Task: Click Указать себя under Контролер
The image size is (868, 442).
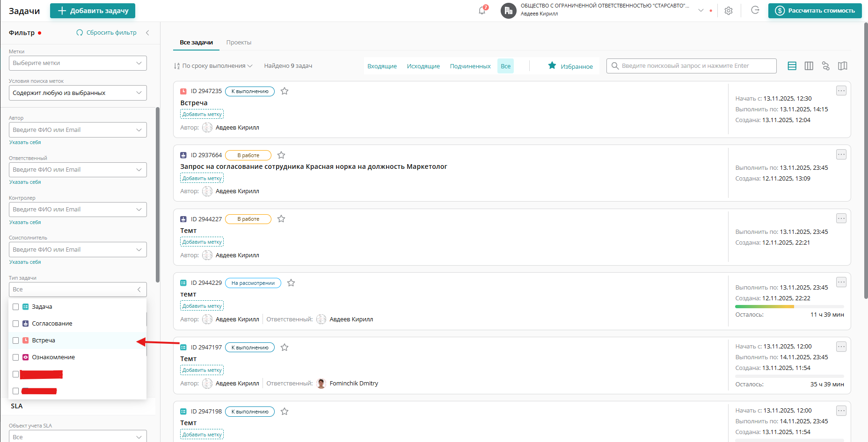Action: pos(25,222)
